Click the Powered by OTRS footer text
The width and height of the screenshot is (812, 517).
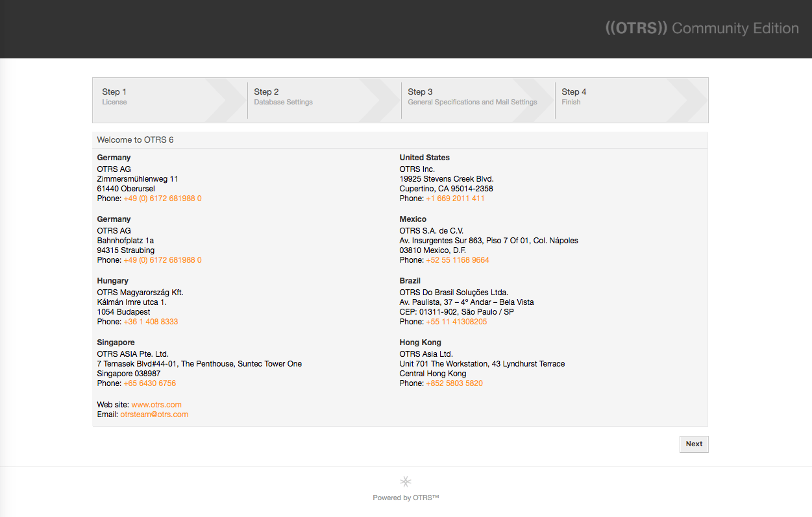[x=406, y=498]
